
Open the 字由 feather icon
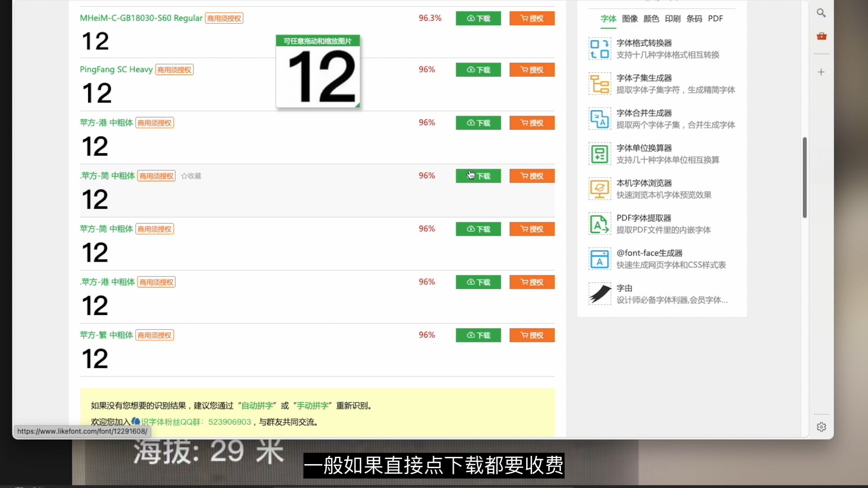pos(599,294)
